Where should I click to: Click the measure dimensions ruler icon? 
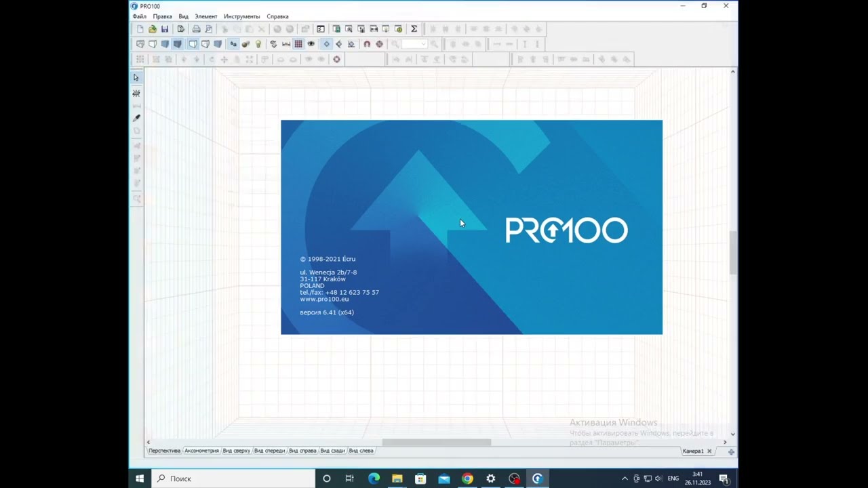click(286, 44)
